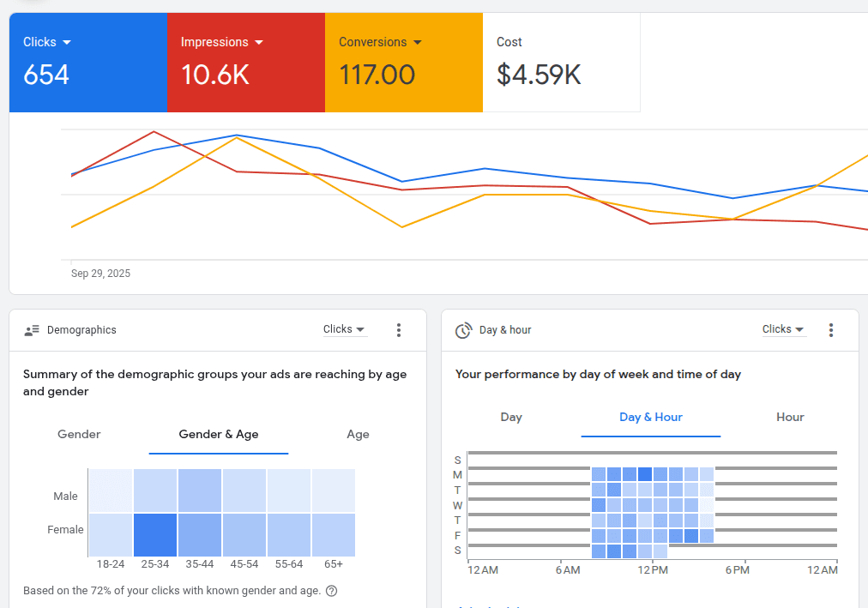Switch to the Gender tab
The height and width of the screenshot is (608, 868).
click(x=79, y=435)
